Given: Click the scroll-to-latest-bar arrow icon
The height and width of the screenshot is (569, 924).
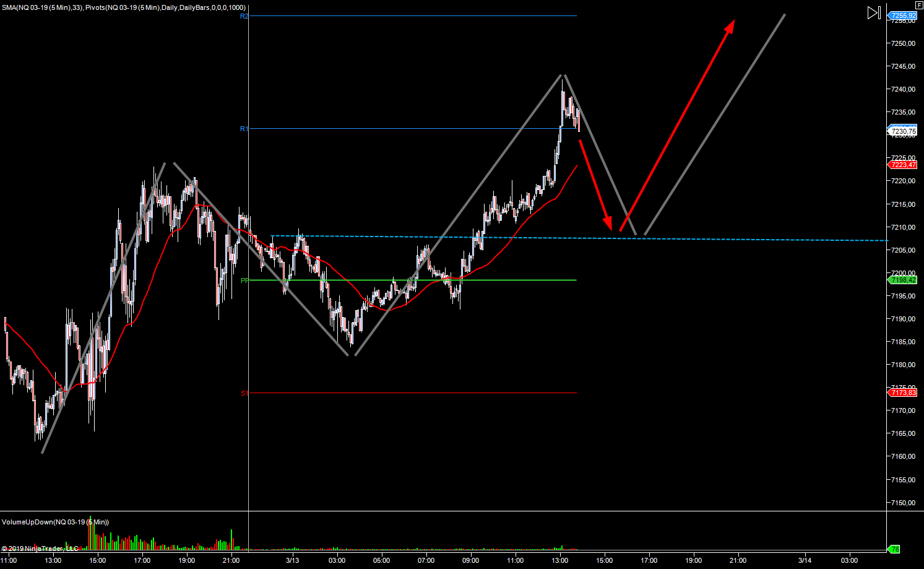Looking at the screenshot, I should 873,12.
